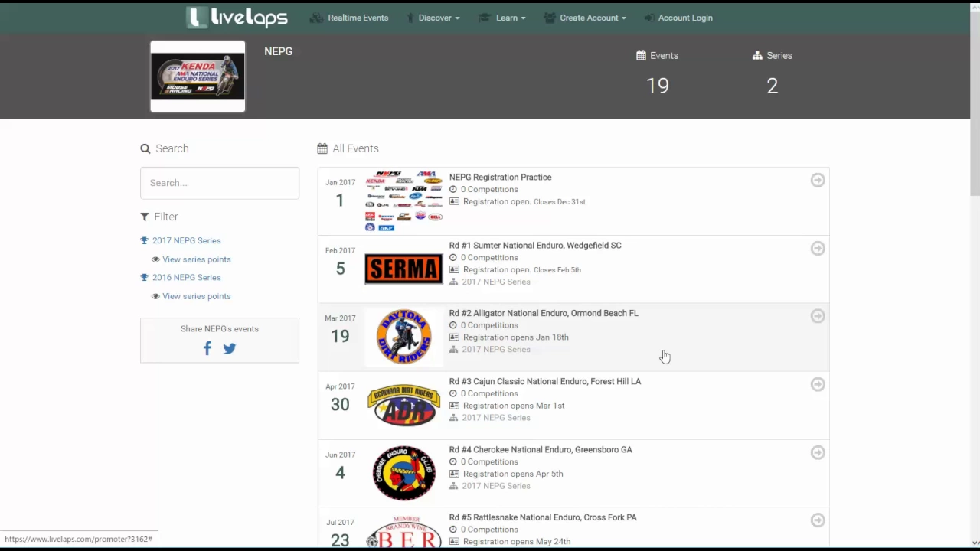The height and width of the screenshot is (551, 980).
Task: Click the SERMA logo thumbnail
Action: [403, 269]
